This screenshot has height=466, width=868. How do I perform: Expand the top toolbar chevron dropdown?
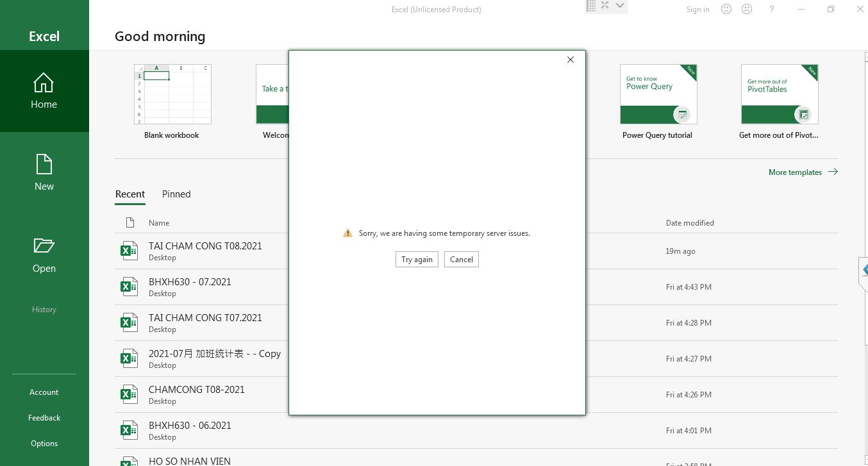pyautogui.click(x=620, y=5)
